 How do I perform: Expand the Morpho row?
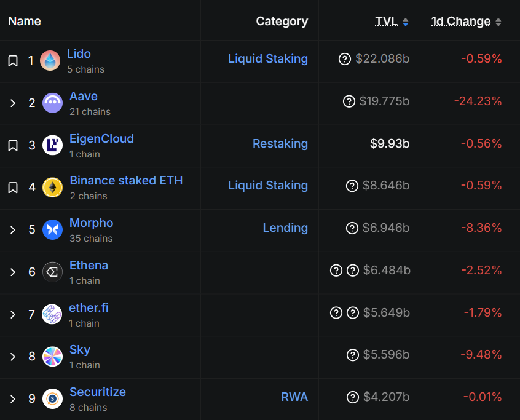pyautogui.click(x=13, y=230)
